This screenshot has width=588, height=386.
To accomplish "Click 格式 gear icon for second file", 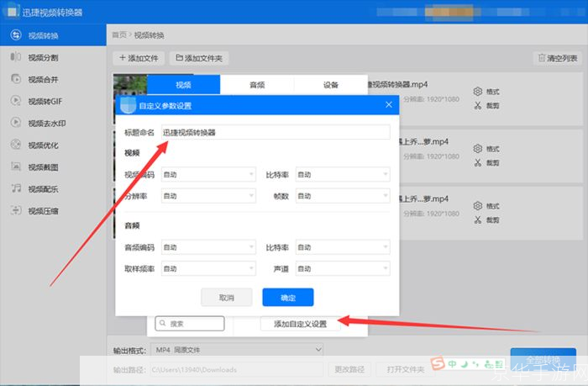I will (478, 149).
